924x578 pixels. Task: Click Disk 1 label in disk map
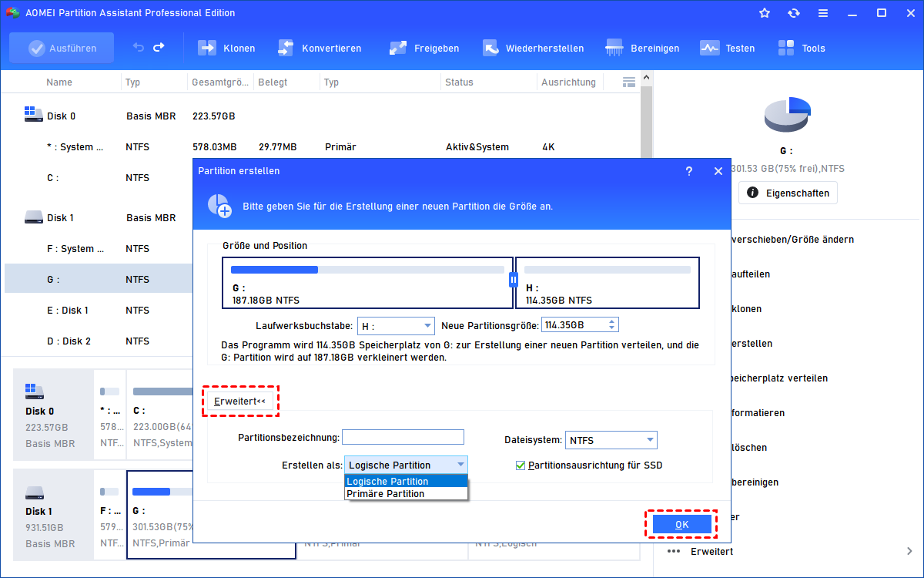tap(39, 511)
